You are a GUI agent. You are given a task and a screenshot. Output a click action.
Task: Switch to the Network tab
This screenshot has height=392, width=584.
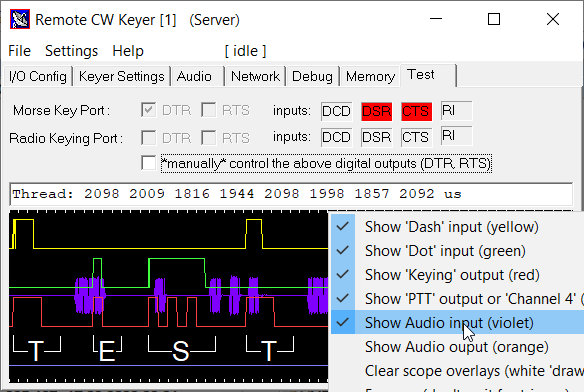tap(255, 76)
